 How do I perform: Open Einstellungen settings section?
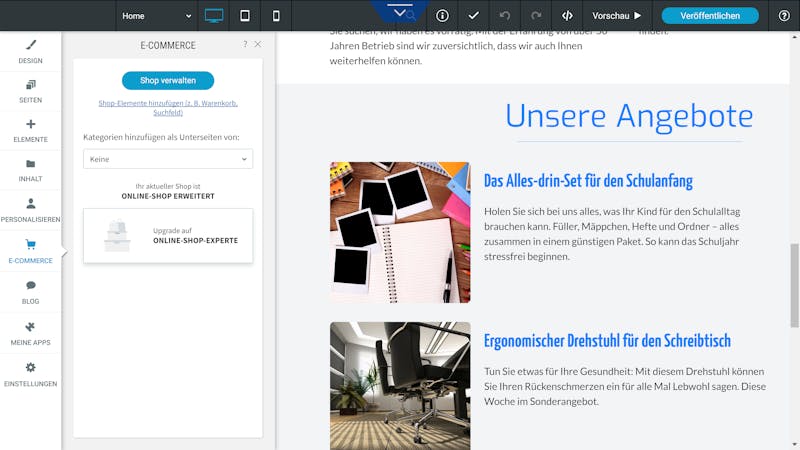click(x=31, y=374)
